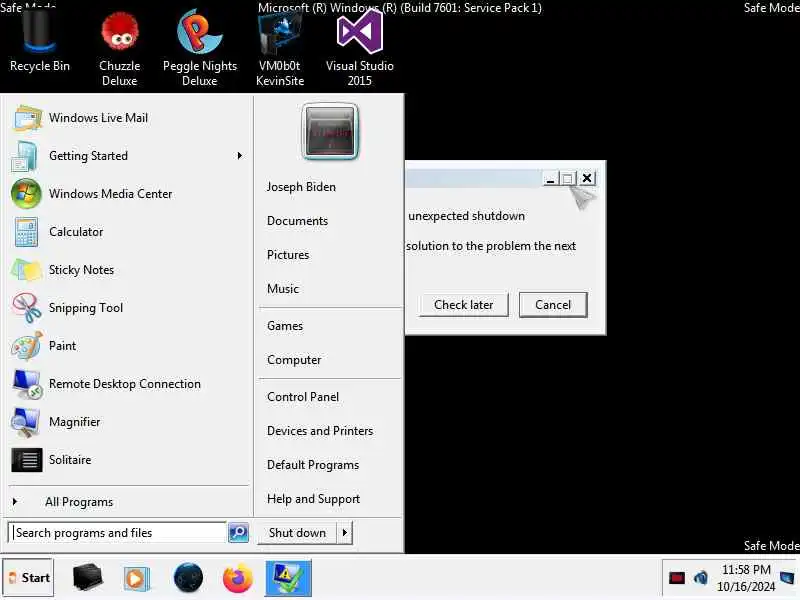Click the Paint palette icon
Image resolution: width=800 pixels, height=600 pixels.
click(26, 346)
